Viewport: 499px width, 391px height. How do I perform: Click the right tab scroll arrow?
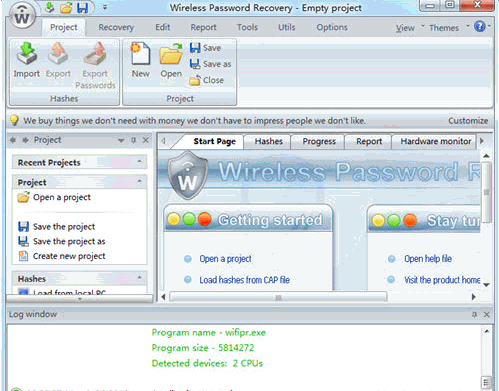[482, 141]
